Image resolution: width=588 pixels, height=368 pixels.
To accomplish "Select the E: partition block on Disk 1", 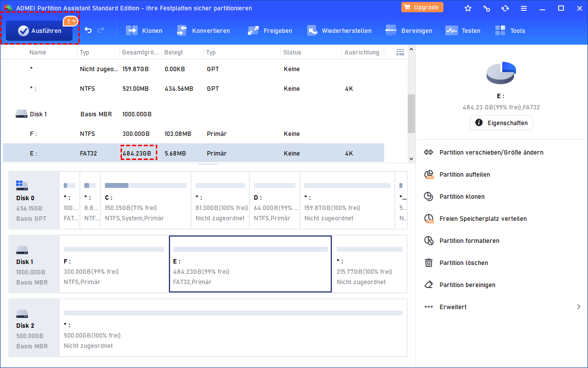I will (250, 264).
